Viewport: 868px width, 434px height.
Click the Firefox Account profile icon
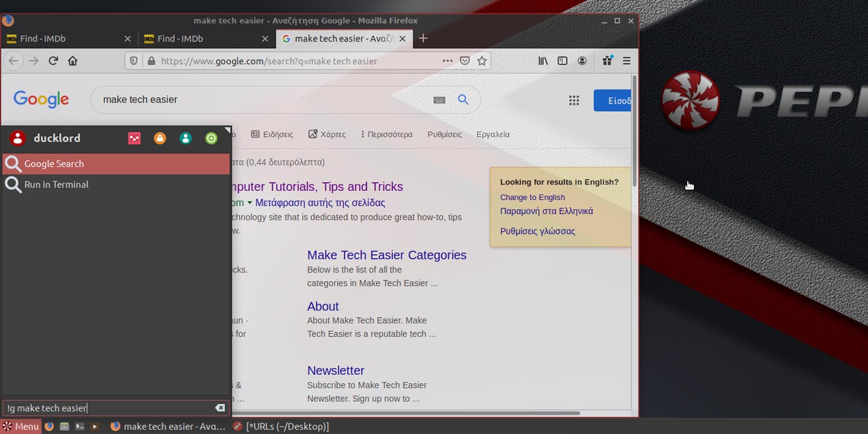582,60
